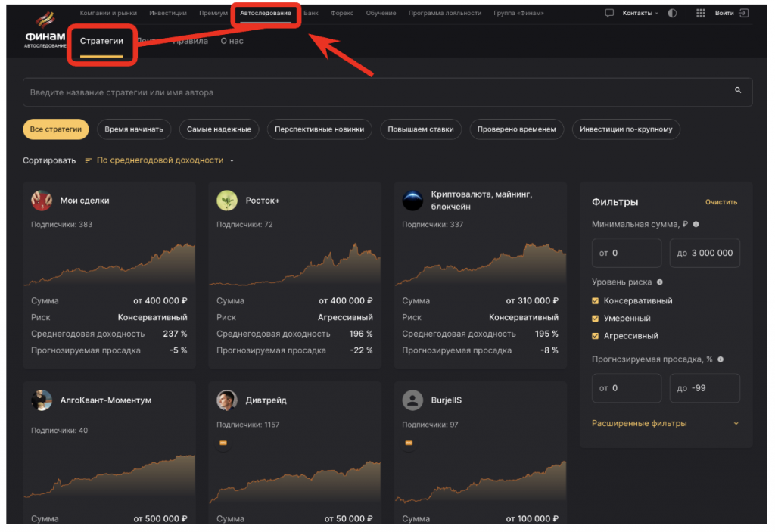
Task: Click info icon beside Прогнозируемая просадка filter
Action: pos(720,359)
